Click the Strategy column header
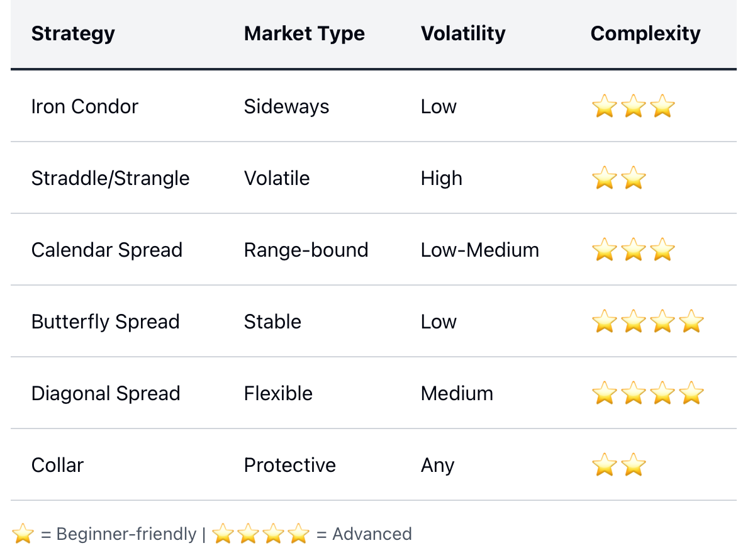Viewport: 738px width, 560px height. [73, 33]
